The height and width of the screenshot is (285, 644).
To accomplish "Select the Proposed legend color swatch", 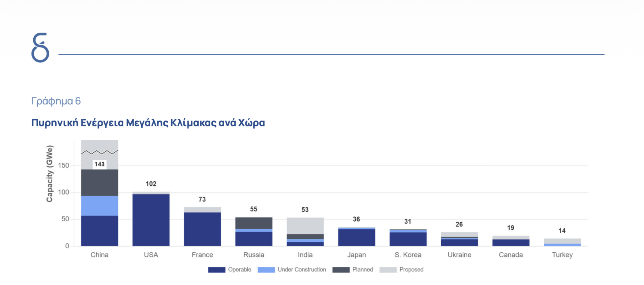I will pyautogui.click(x=388, y=270).
